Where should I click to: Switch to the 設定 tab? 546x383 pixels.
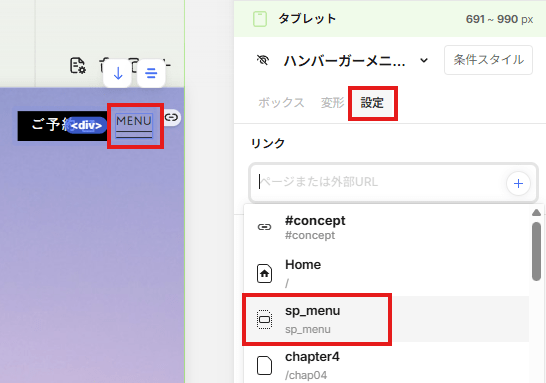[372, 103]
